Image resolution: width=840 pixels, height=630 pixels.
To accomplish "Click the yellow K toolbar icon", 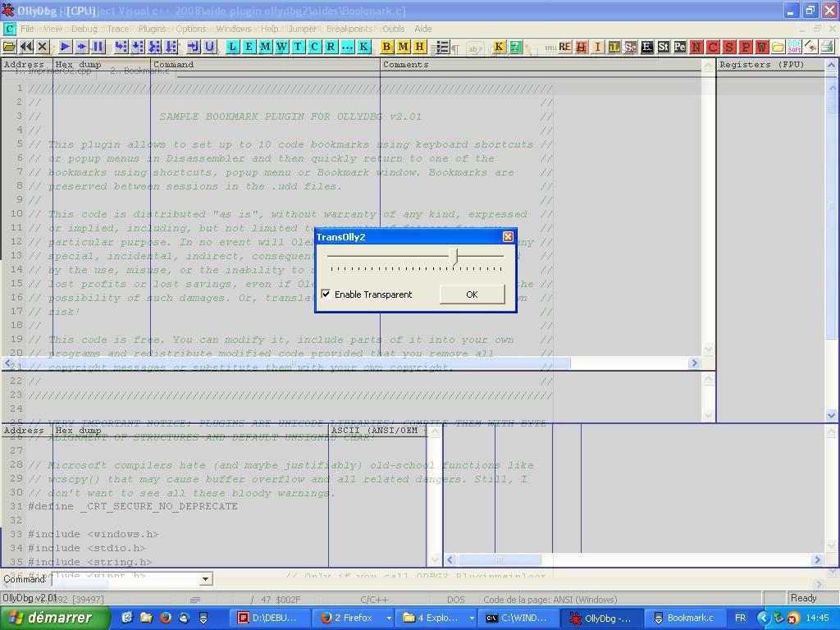I will tap(499, 47).
